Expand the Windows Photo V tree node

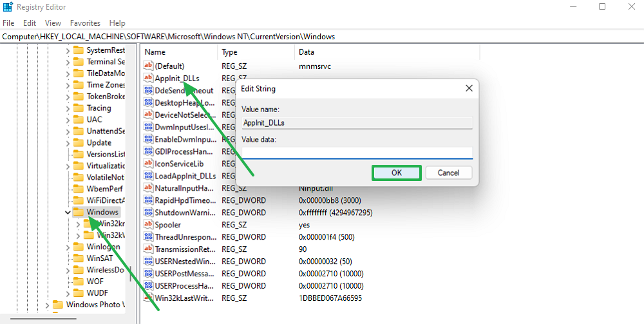[x=47, y=305]
